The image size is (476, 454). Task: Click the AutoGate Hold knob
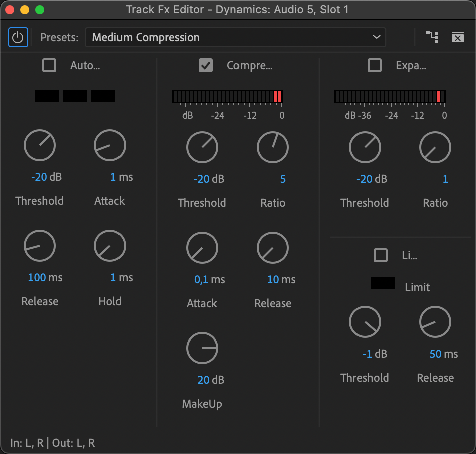coord(110,246)
